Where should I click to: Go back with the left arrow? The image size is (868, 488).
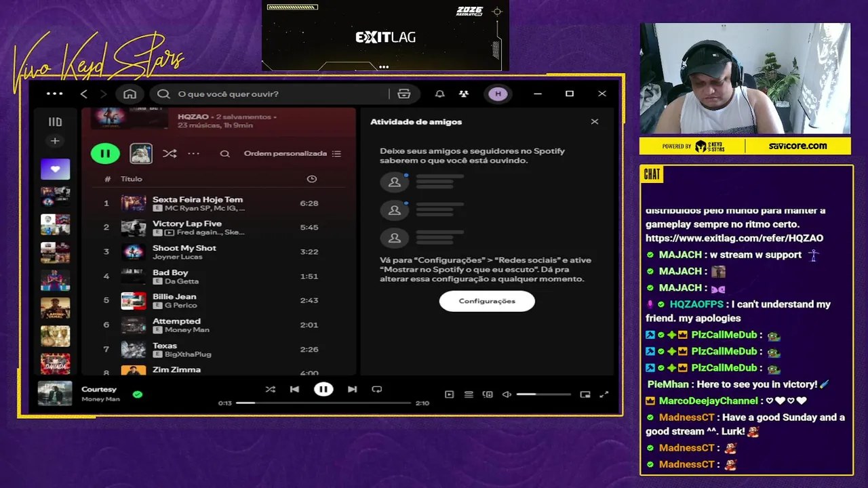pos(84,94)
